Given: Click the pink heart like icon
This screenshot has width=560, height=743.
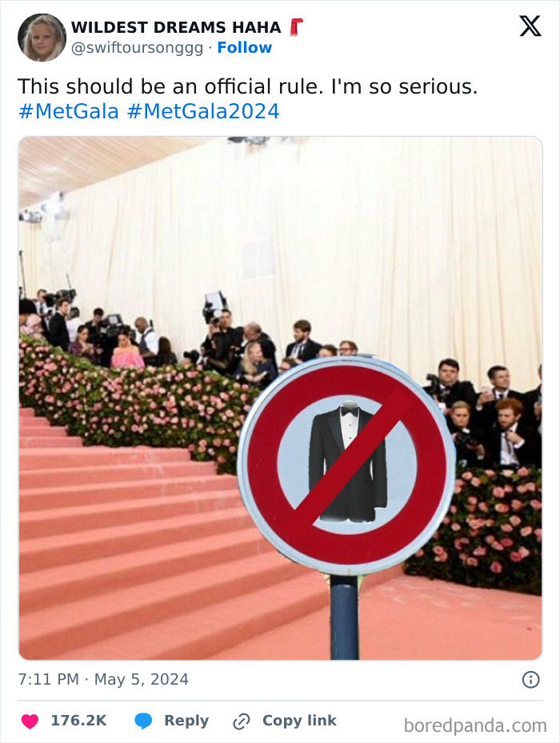Looking at the screenshot, I should [x=30, y=721].
